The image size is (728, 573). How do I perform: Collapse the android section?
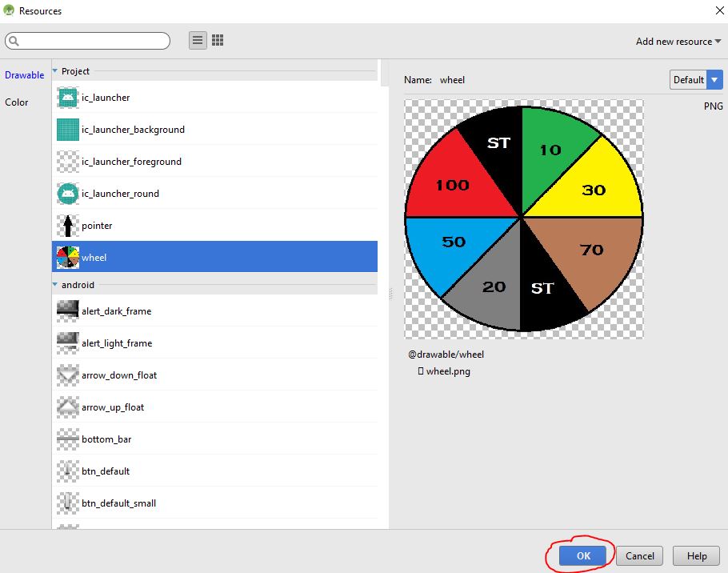coord(54,285)
